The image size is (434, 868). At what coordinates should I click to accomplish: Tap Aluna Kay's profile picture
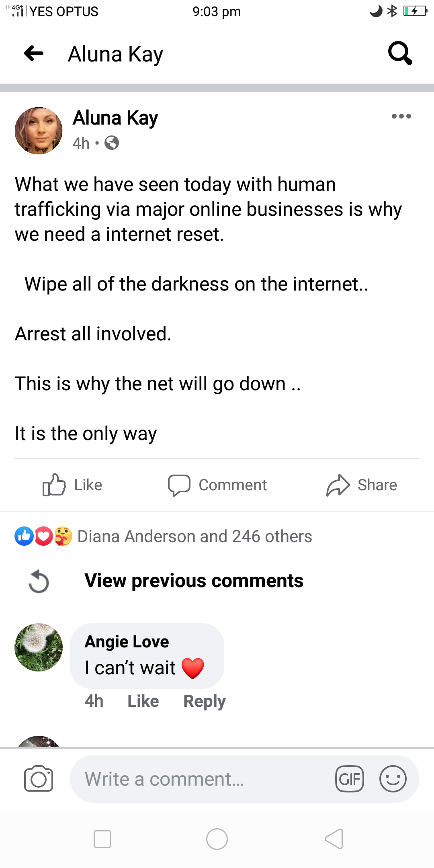click(39, 131)
